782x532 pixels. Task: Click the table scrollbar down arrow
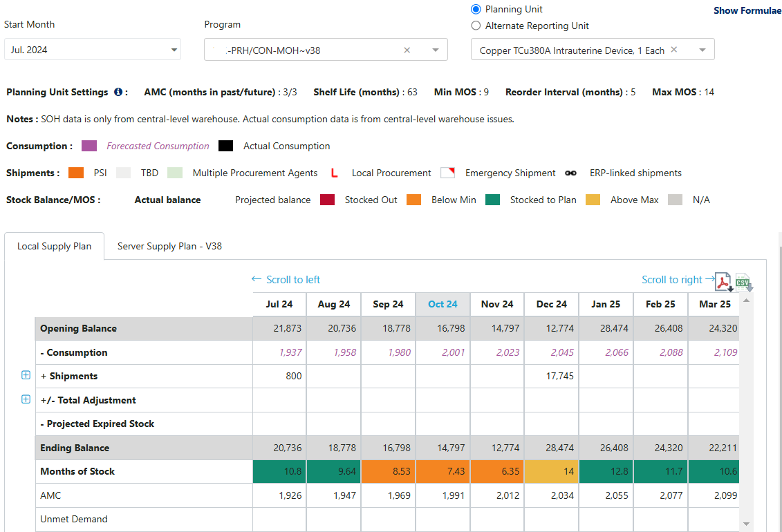coord(746,524)
